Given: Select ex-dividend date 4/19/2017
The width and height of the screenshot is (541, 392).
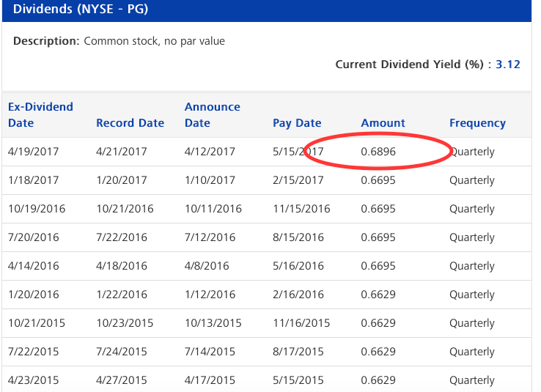Looking at the screenshot, I should (x=34, y=152).
